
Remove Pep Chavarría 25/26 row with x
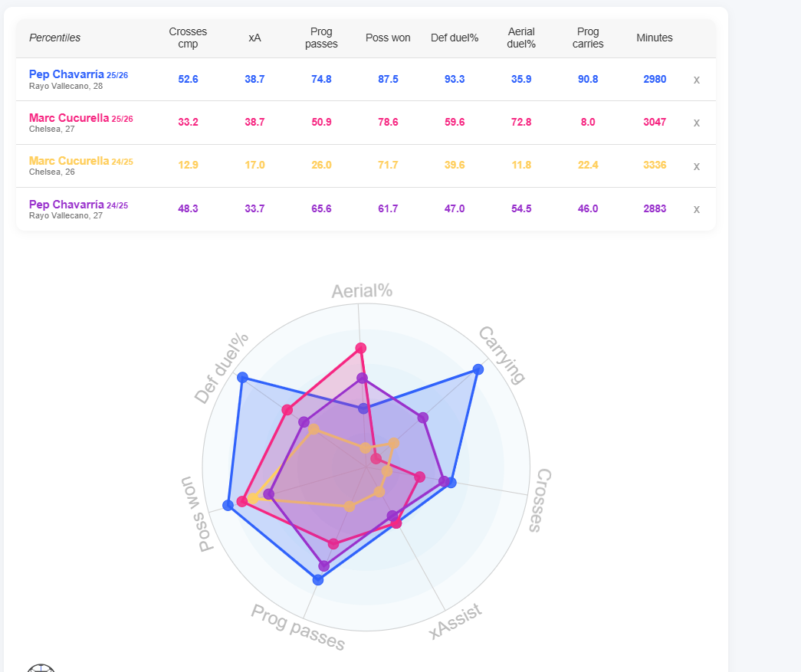point(696,80)
